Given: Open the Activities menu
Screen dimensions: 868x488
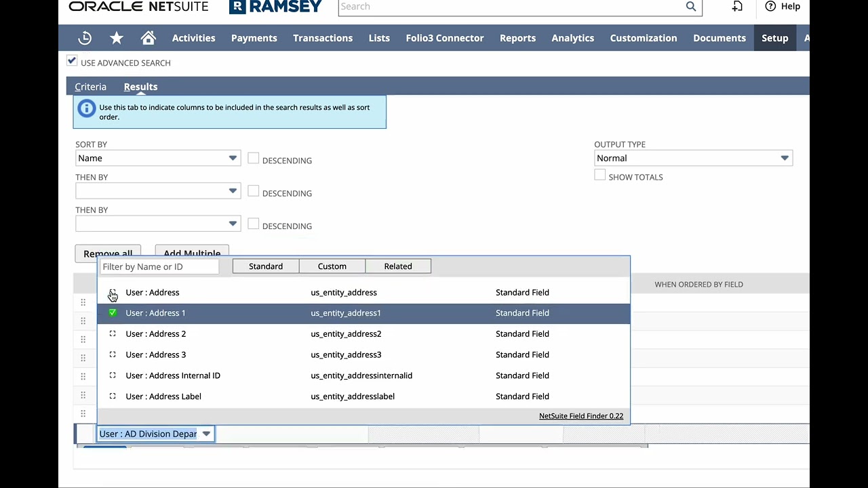Looking at the screenshot, I should (x=193, y=38).
